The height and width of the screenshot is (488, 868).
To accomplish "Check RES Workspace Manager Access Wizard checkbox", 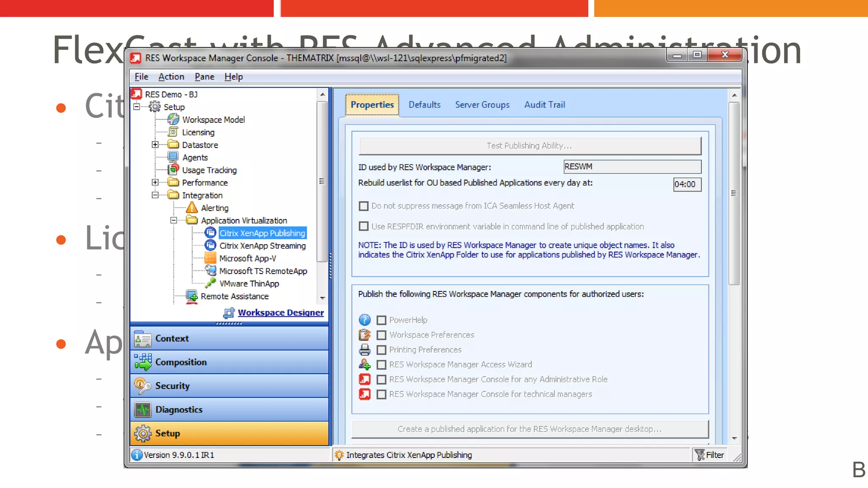I will click(x=381, y=365).
